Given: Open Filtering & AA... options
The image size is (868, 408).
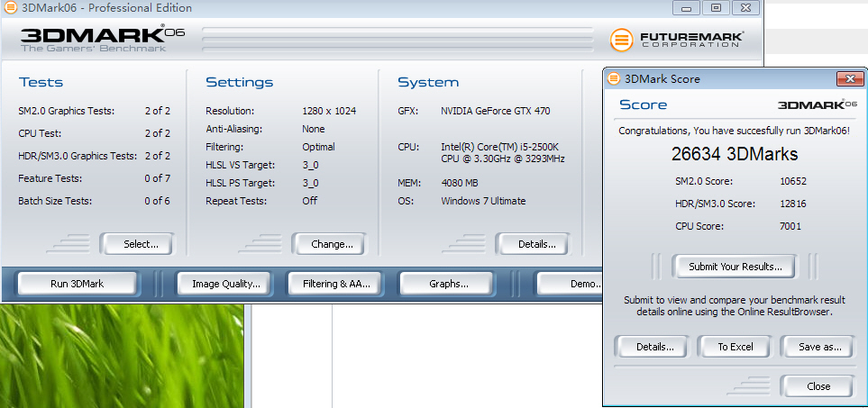Looking at the screenshot, I should [334, 285].
